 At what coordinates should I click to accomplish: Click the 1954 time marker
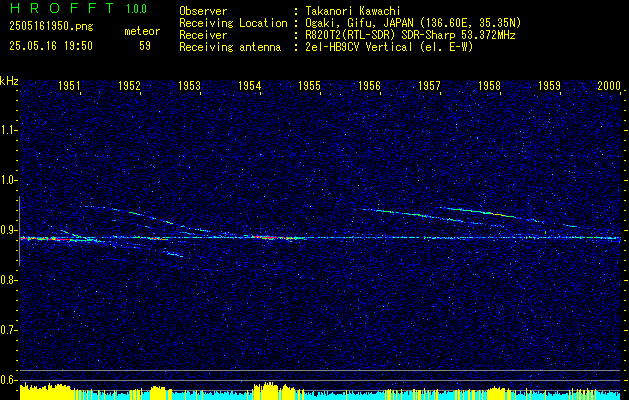pos(250,85)
